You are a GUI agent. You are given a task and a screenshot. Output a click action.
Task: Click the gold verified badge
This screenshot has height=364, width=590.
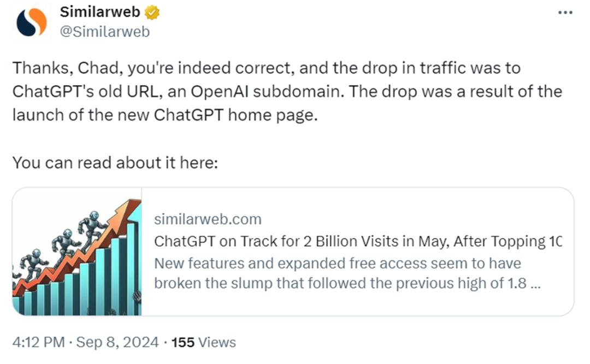(153, 12)
